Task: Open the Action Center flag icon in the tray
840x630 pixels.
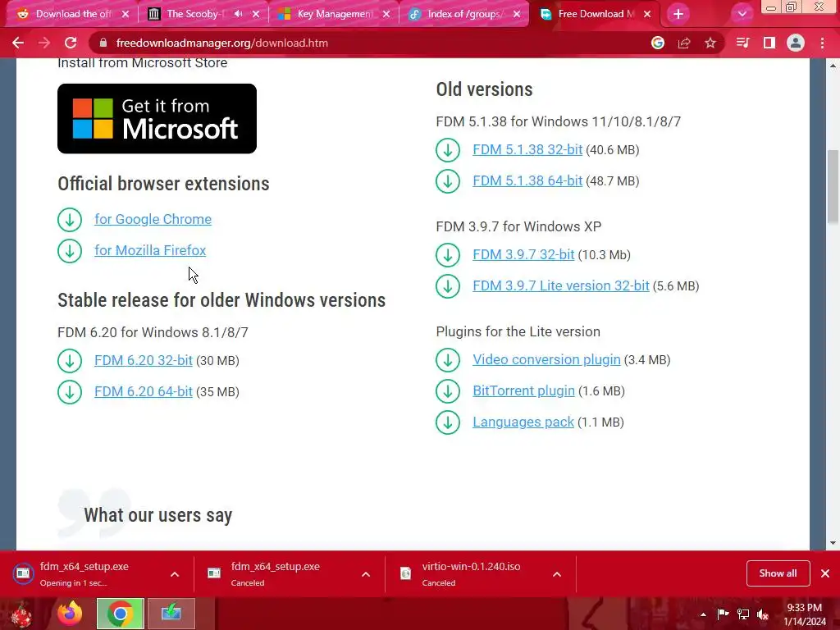Action: tap(723, 614)
